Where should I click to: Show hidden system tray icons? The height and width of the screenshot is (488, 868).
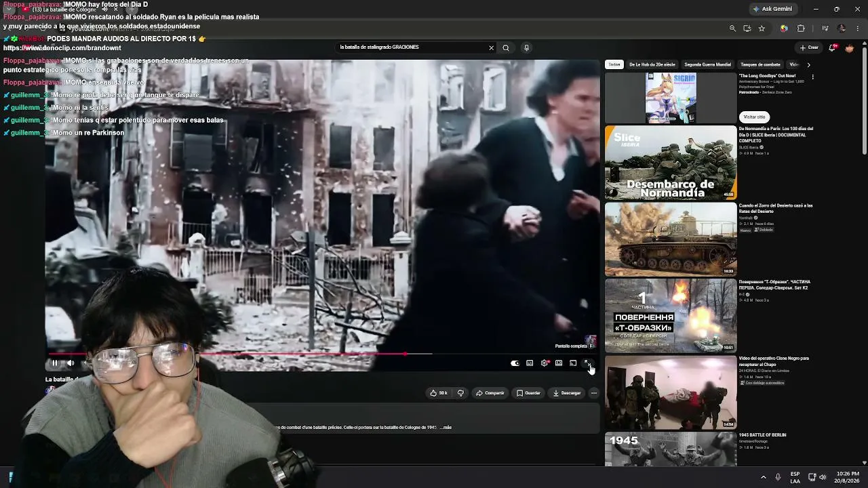click(763, 477)
